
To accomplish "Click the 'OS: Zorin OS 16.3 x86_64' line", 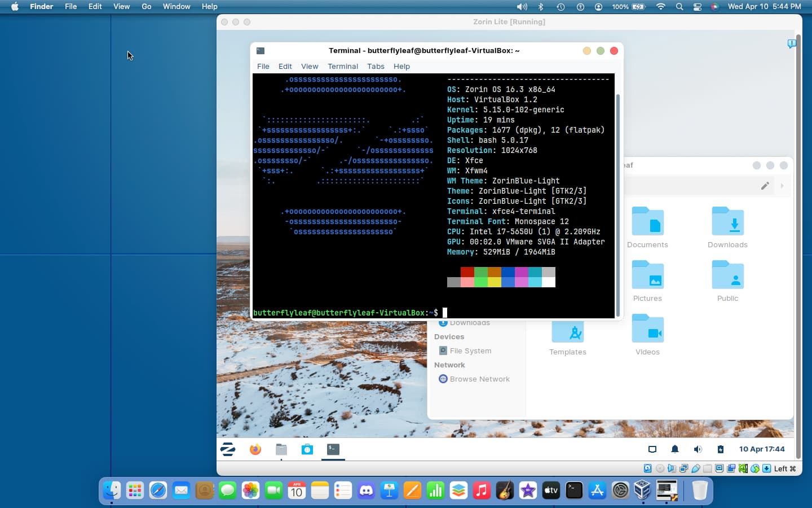I will [x=501, y=89].
